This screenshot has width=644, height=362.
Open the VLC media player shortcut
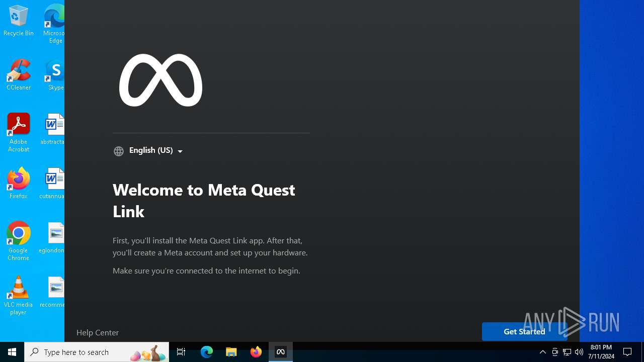click(19, 296)
